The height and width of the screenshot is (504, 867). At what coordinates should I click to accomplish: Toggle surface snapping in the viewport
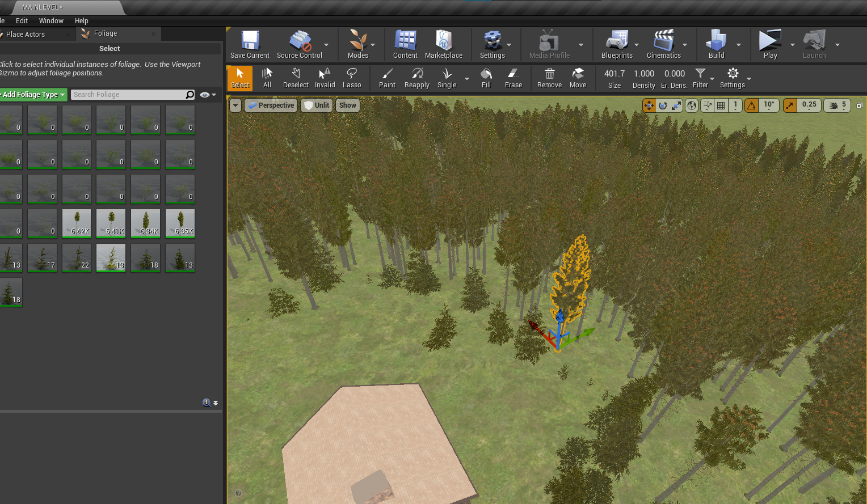pyautogui.click(x=707, y=105)
